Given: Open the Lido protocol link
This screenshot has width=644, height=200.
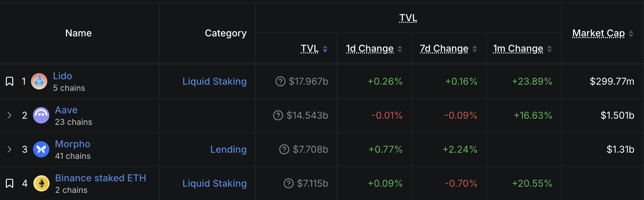Looking at the screenshot, I should pos(63,76).
